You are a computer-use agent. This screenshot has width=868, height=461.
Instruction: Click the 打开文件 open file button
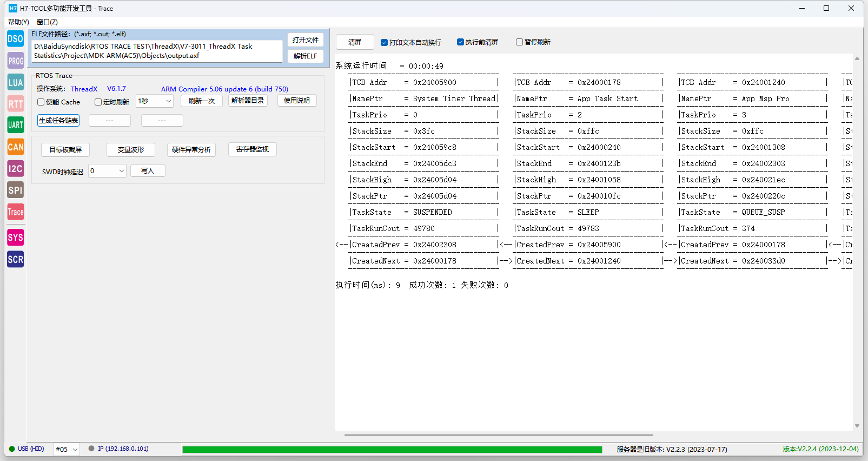[x=306, y=40]
